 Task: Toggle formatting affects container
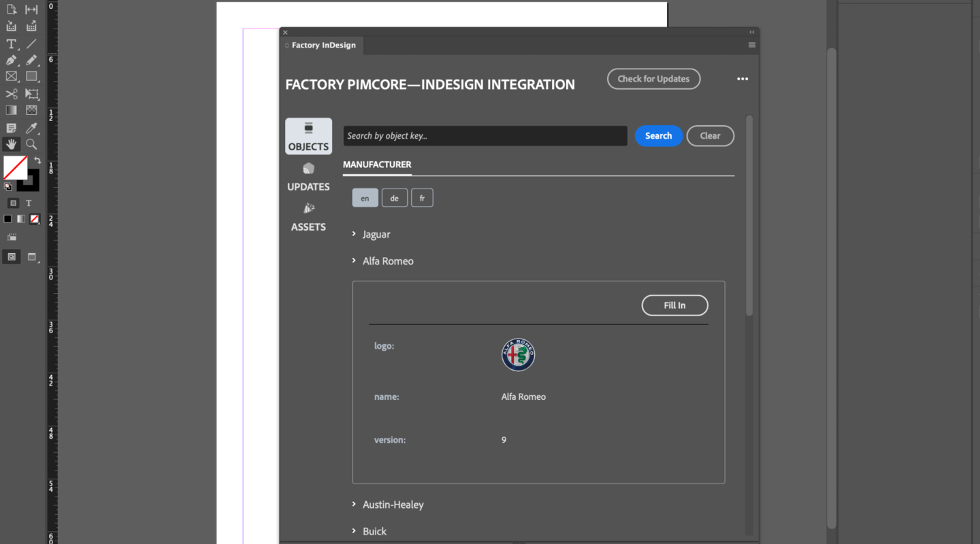[x=13, y=203]
